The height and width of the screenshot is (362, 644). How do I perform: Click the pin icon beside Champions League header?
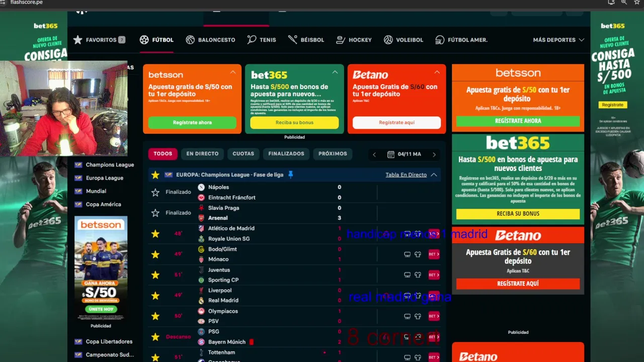pos(290,174)
